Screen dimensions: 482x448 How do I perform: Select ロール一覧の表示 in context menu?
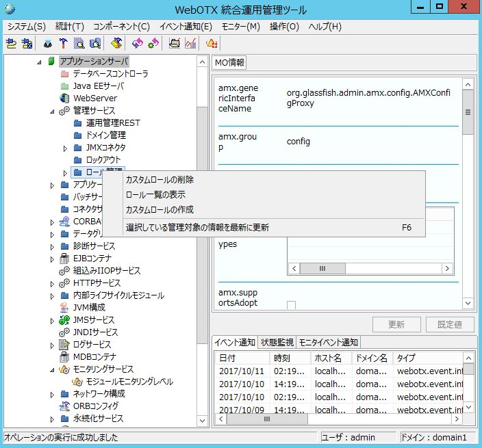pos(155,195)
